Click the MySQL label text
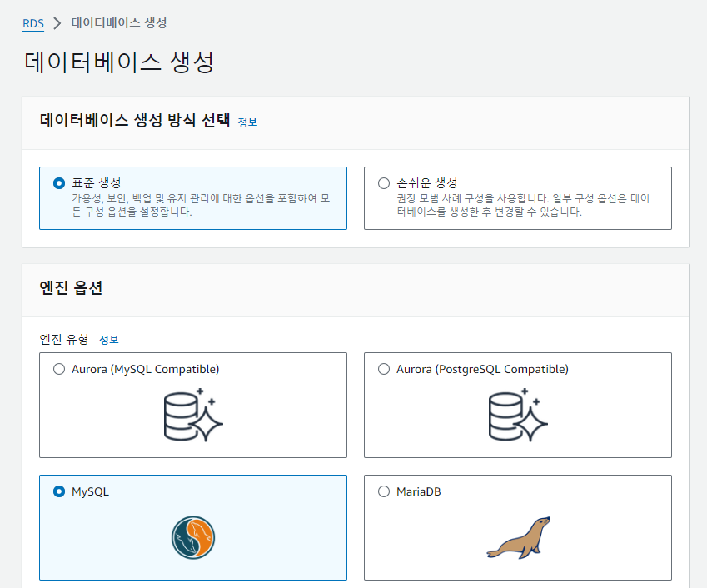 pyautogui.click(x=90, y=491)
